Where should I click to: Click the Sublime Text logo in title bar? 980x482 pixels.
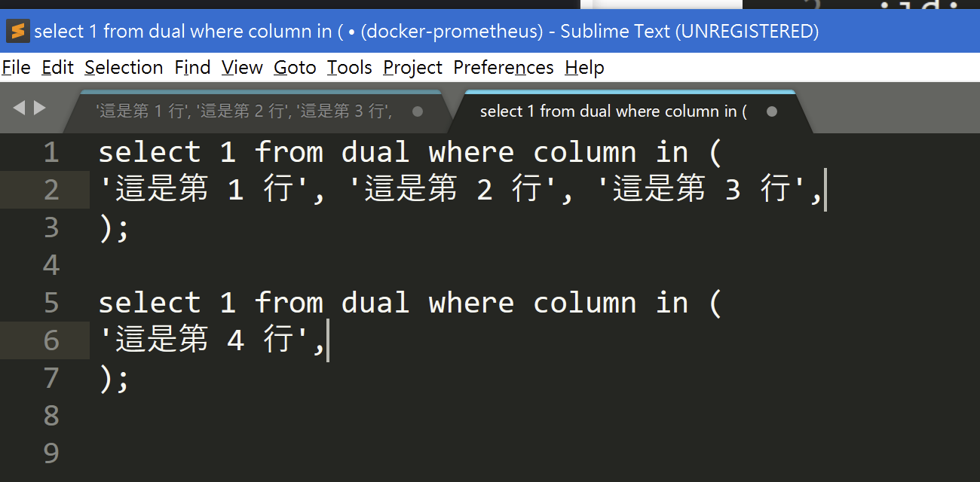(17, 32)
